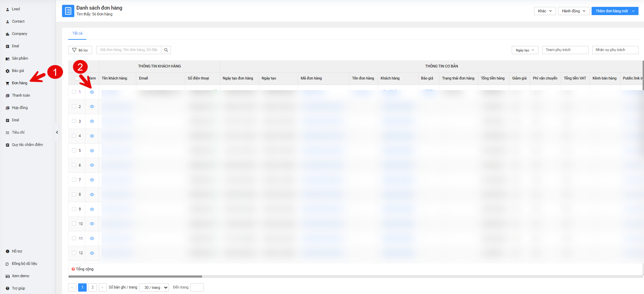Viewport: 644px width, 294px height.
Task: Change records per page 30 / trang
Action: pyautogui.click(x=154, y=287)
